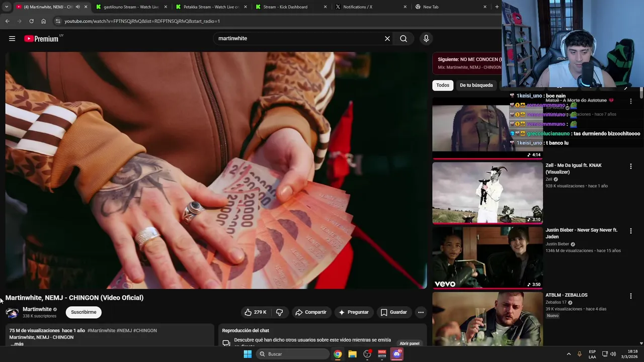Click the CHINGON video player
The image size is (644, 362).
(x=216, y=170)
